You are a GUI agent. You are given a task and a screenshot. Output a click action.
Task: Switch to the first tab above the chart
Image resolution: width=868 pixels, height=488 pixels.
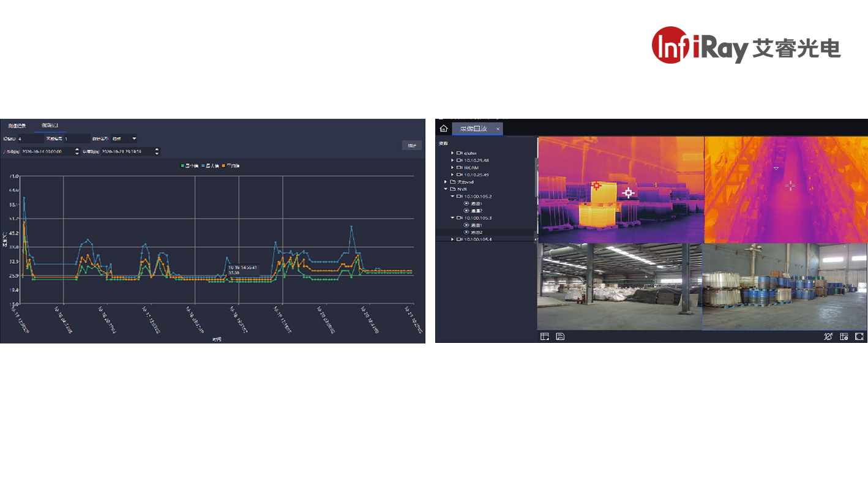click(17, 126)
